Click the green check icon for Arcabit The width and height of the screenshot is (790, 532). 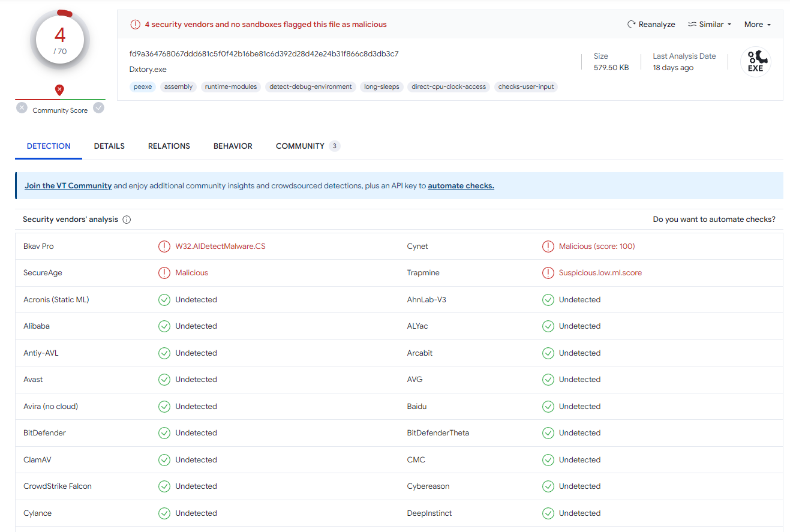(548, 353)
